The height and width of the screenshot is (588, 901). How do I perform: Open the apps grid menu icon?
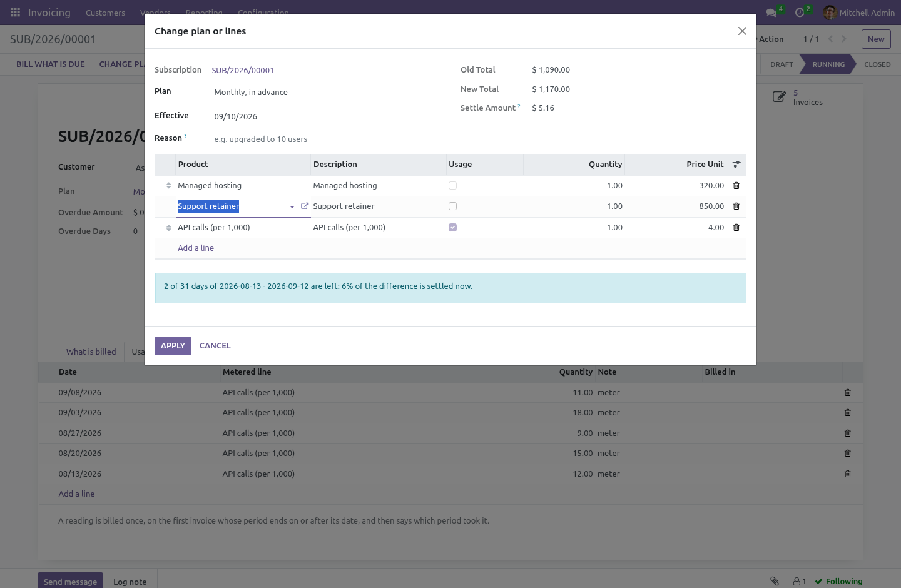point(15,13)
